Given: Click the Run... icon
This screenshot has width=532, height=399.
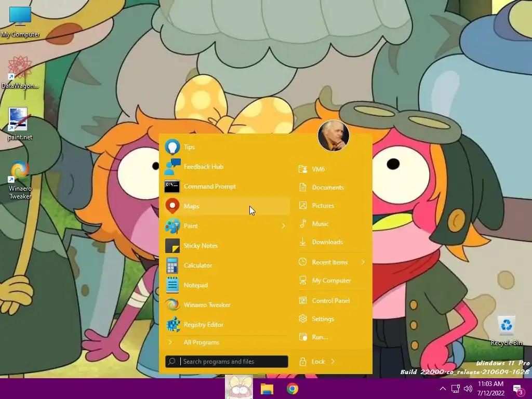Looking at the screenshot, I should (x=303, y=337).
